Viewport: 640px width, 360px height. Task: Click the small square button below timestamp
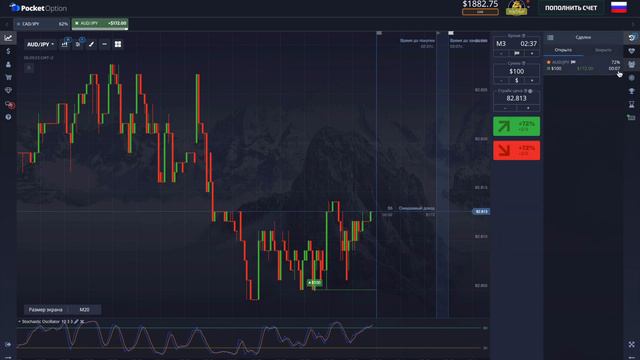click(29, 68)
